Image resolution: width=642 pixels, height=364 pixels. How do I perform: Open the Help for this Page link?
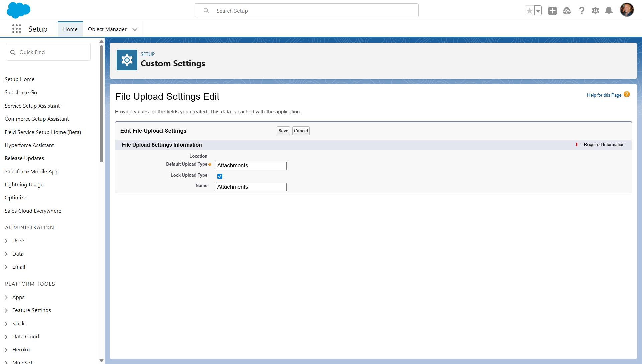coord(604,95)
